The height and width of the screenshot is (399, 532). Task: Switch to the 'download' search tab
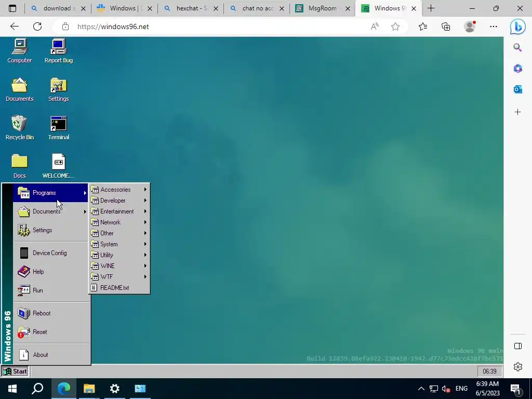(x=58, y=8)
